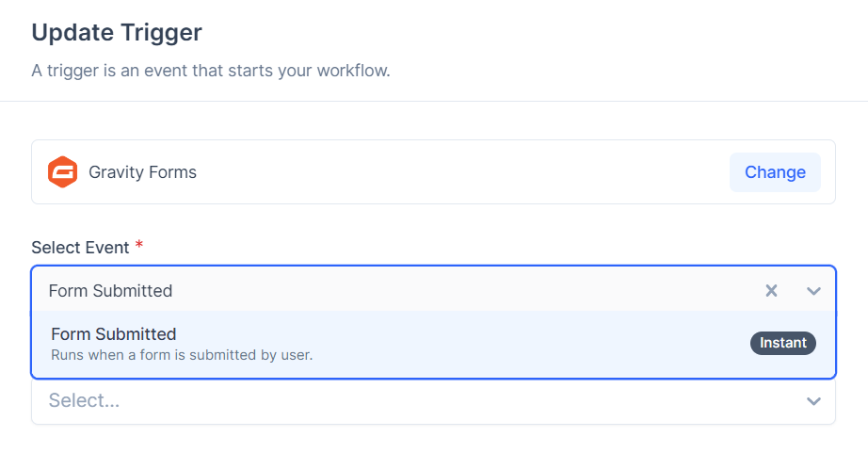Image resolution: width=868 pixels, height=453 pixels.
Task: Clear the selected event with the X icon
Action: [771, 291]
